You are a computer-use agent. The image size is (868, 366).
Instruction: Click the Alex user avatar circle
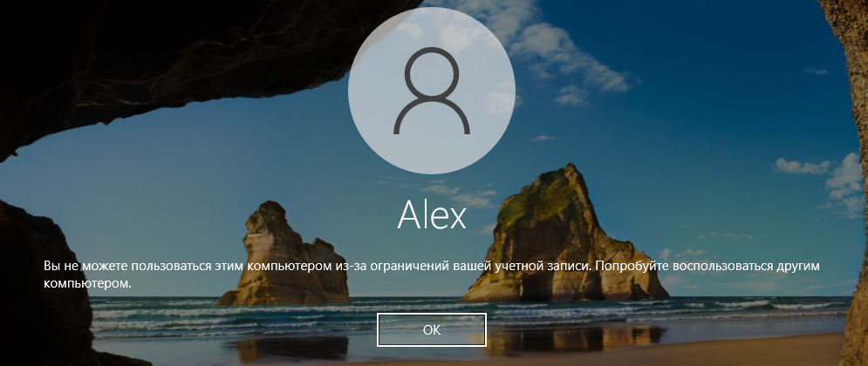432,91
